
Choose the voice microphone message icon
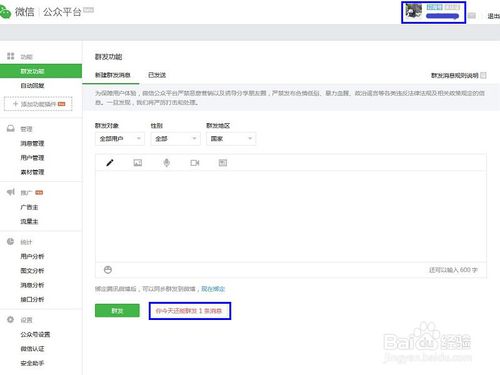[167, 163]
